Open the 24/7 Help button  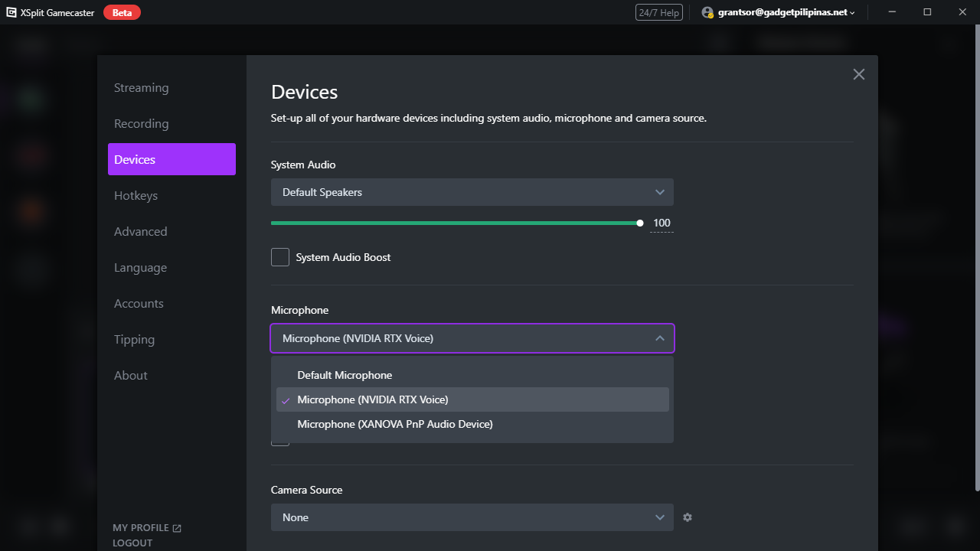658,12
